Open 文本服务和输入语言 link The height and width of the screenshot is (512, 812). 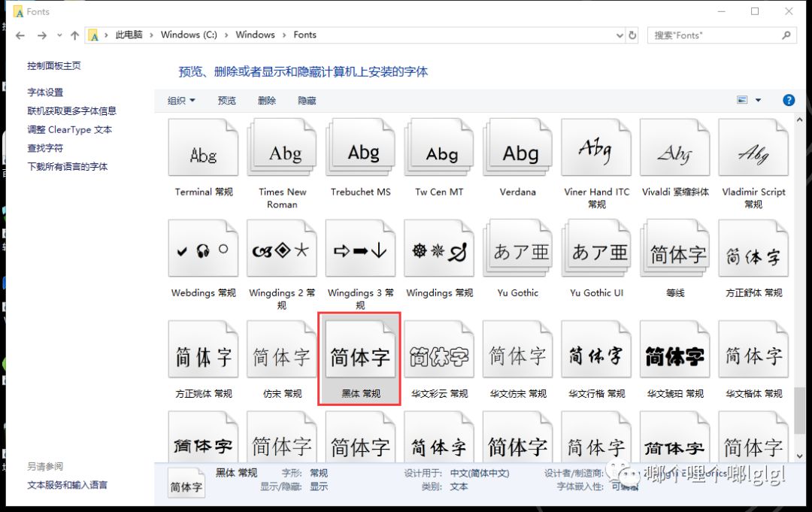coord(67,485)
